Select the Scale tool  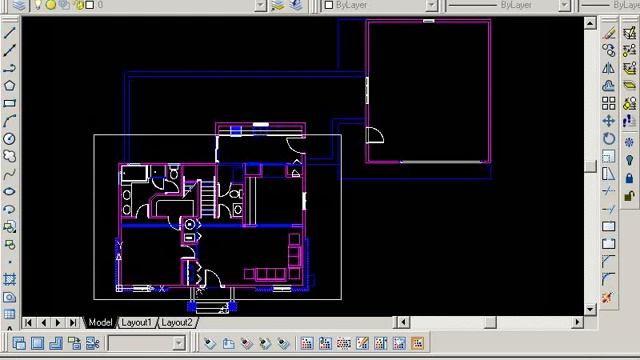pyautogui.click(x=609, y=156)
